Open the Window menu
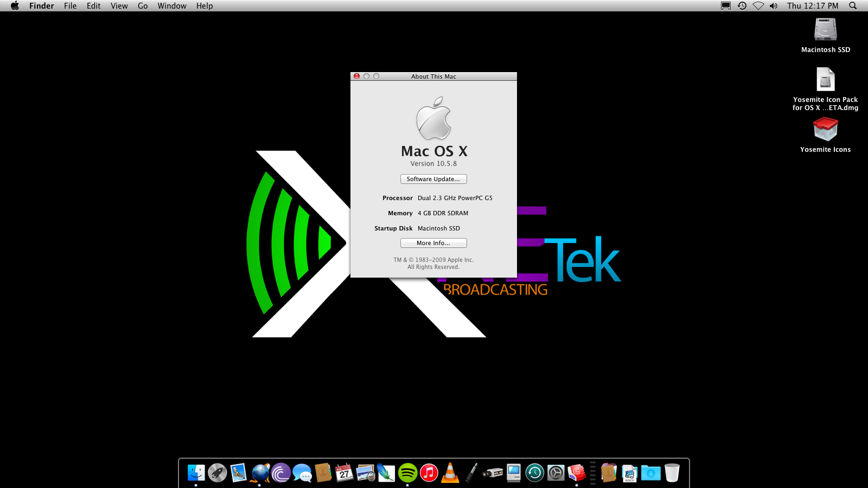 click(172, 6)
